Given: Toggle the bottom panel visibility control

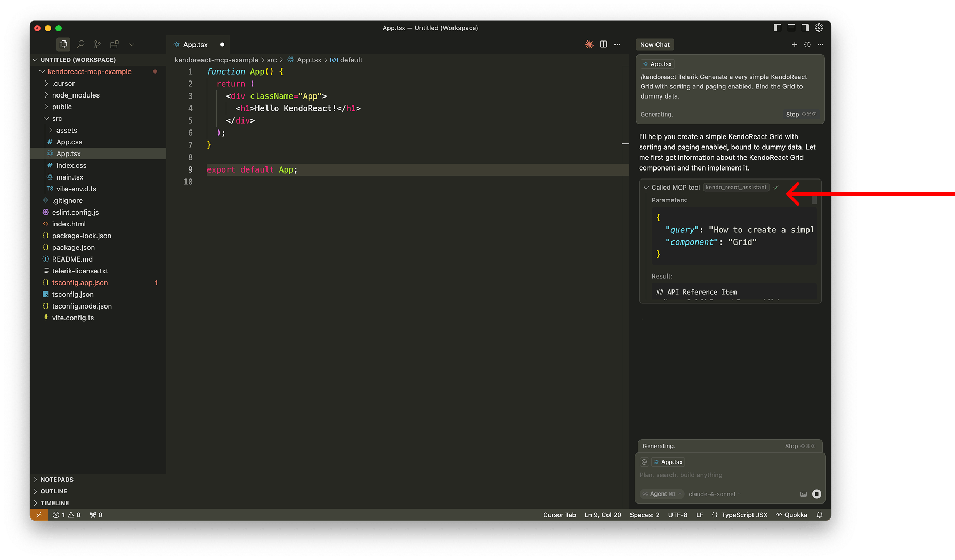Looking at the screenshot, I should tap(791, 28).
